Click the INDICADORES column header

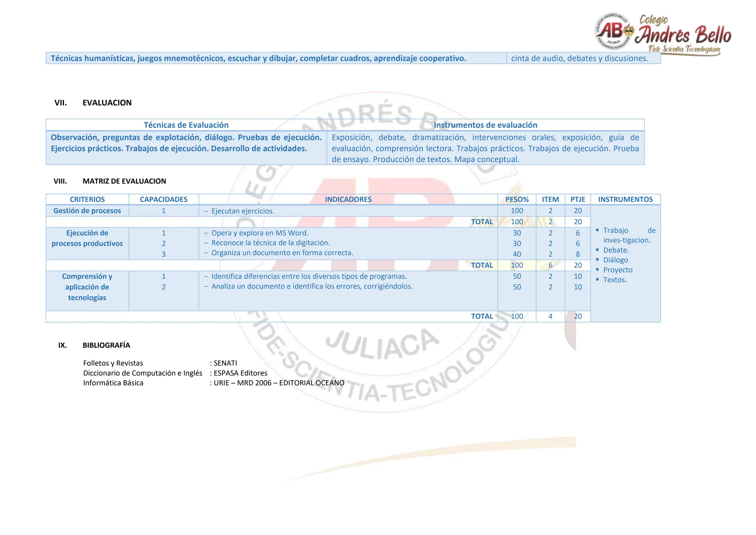(x=348, y=199)
